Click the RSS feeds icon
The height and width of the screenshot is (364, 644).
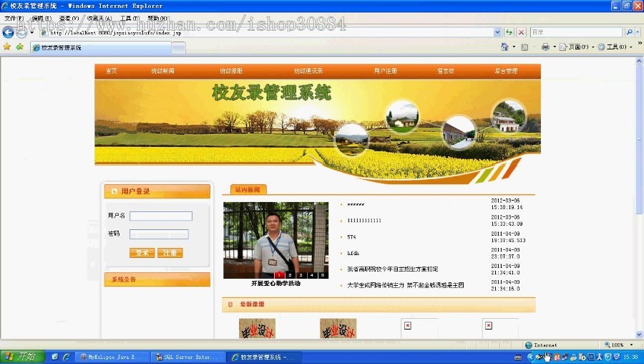point(525,47)
